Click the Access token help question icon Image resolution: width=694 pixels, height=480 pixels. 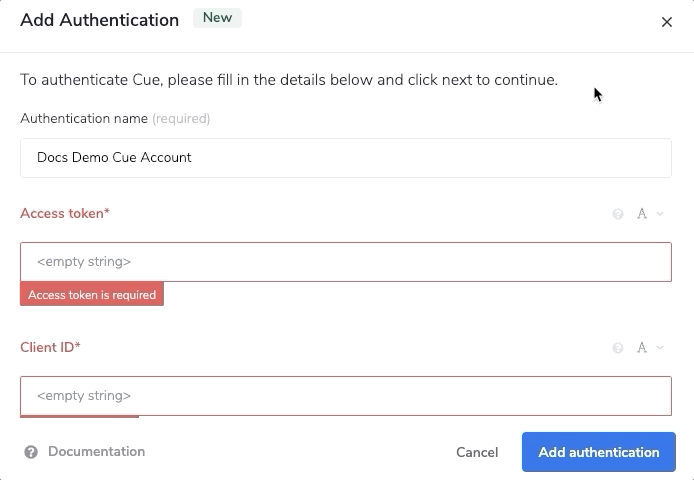(x=618, y=214)
